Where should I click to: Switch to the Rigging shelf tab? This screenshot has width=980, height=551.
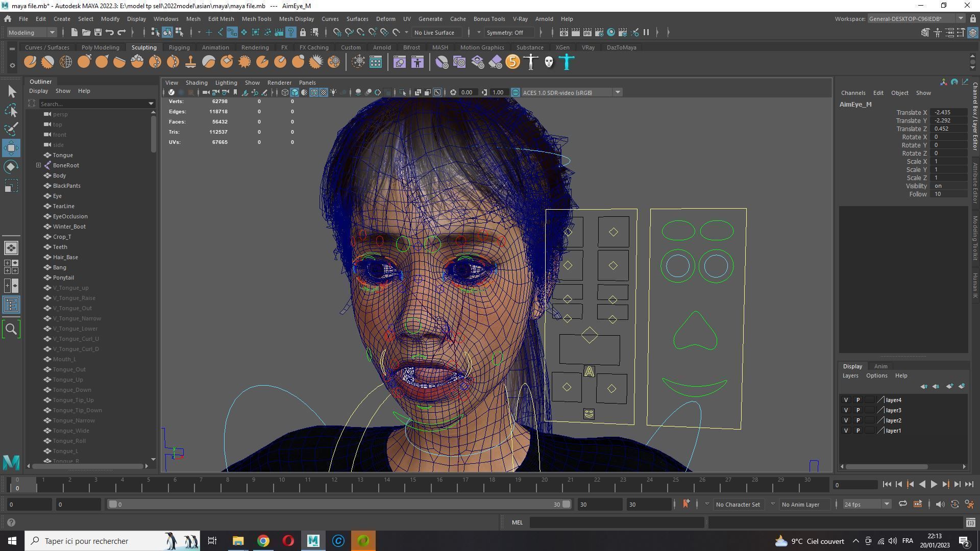(179, 47)
